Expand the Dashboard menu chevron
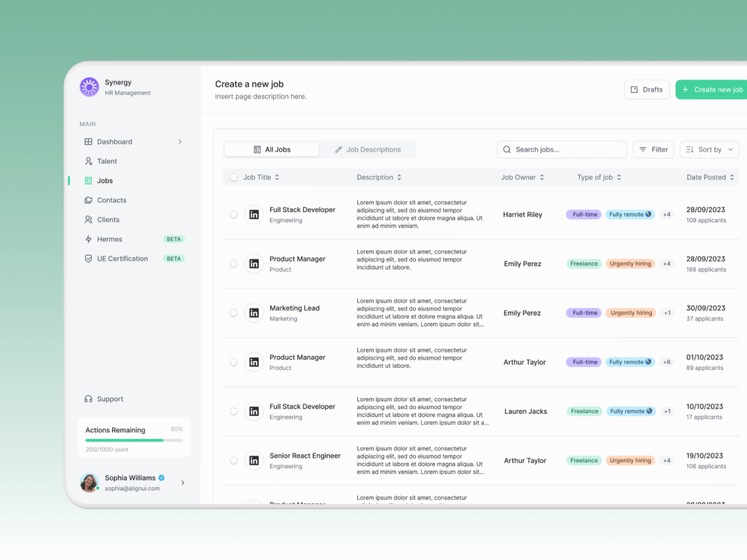747x560 pixels. (x=180, y=141)
